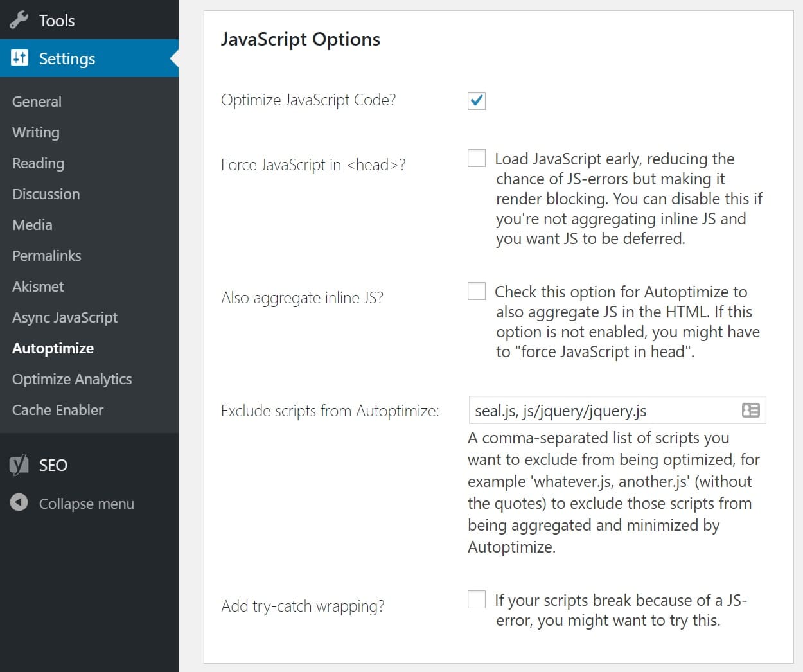
Task: Open the Cache Enabler settings
Action: pos(57,410)
